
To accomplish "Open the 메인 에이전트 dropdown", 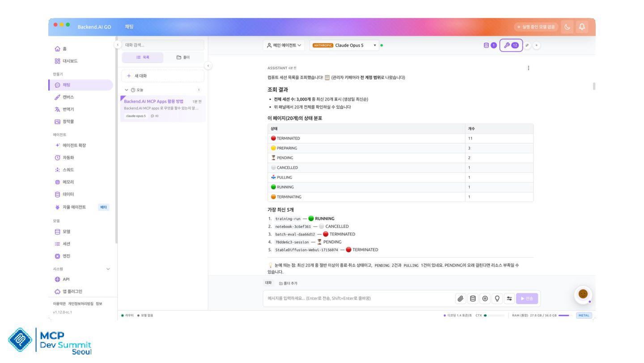I will click(284, 45).
